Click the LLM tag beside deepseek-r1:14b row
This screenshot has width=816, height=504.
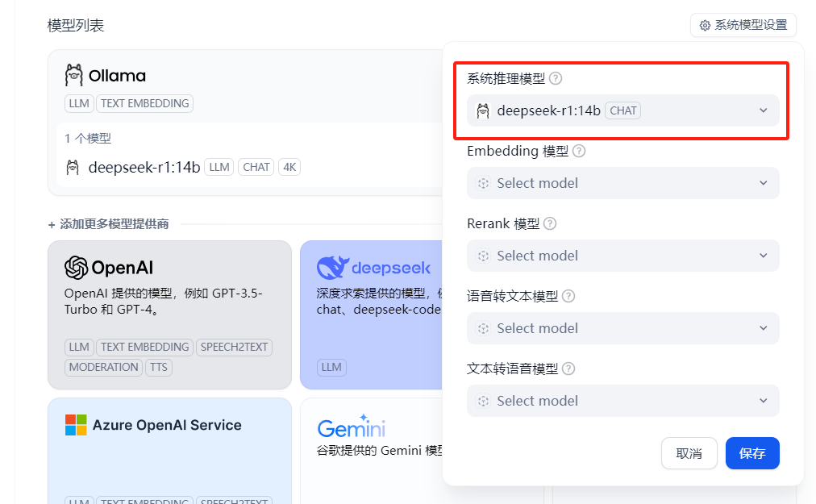coord(219,167)
